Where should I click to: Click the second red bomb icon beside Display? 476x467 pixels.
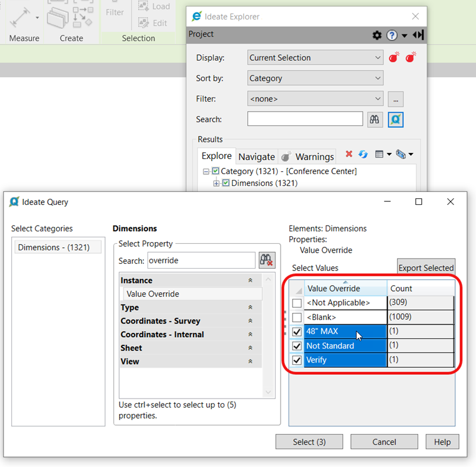411,57
